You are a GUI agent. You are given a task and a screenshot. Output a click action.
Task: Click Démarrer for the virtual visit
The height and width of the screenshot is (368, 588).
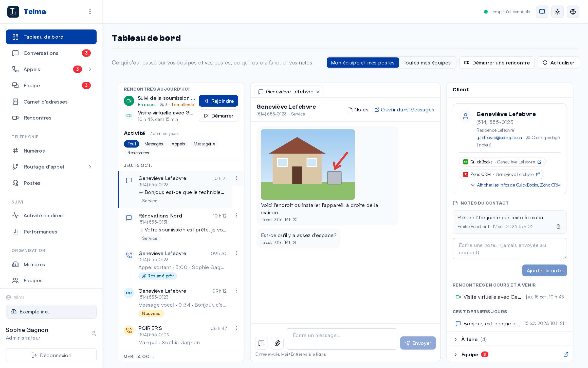point(218,116)
